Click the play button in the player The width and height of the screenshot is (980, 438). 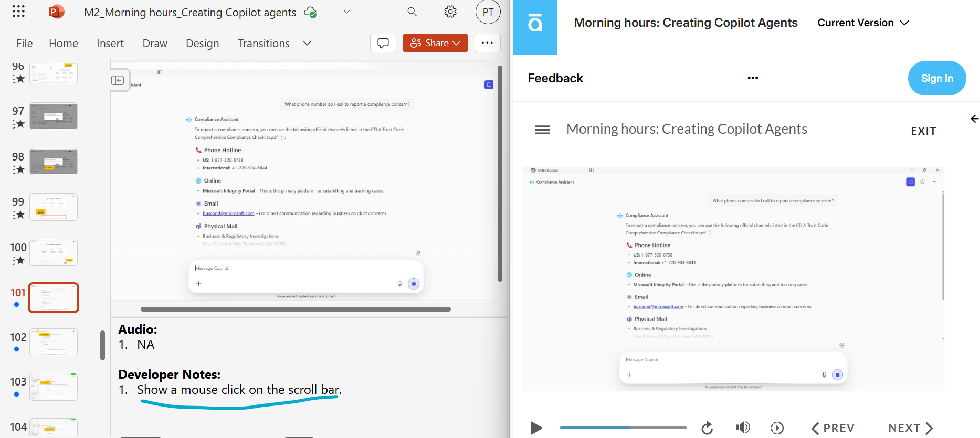click(x=536, y=428)
